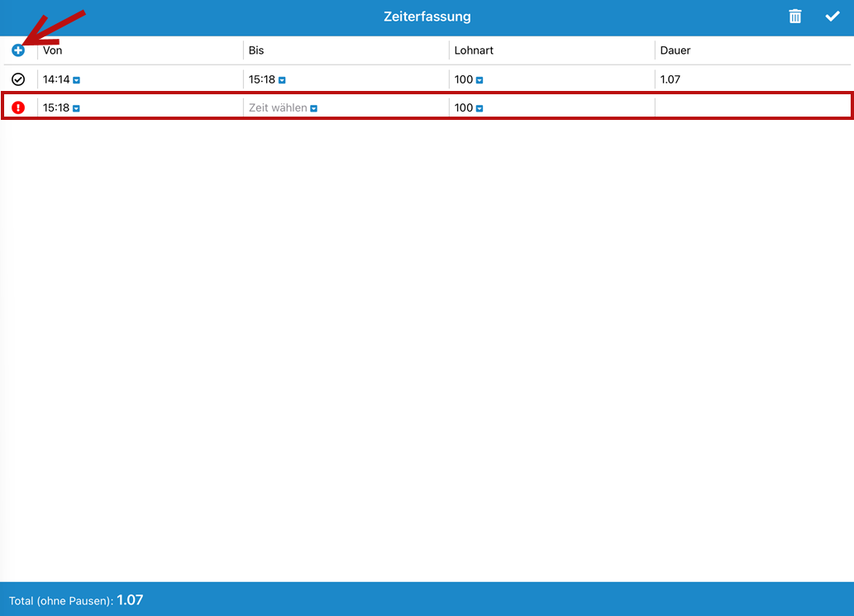Click the 'Total (ohne Pausen)' footer text
The image size is (854, 616).
[61, 601]
